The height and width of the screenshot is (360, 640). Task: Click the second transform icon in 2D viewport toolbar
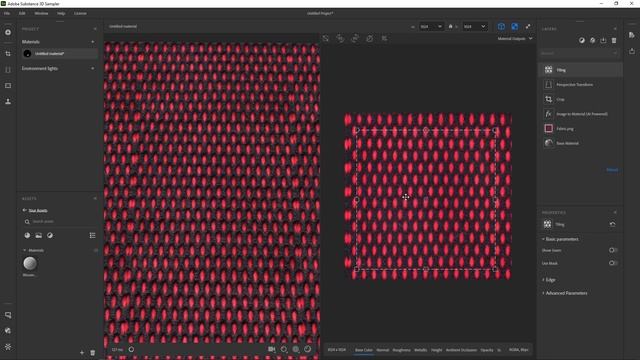point(340,38)
